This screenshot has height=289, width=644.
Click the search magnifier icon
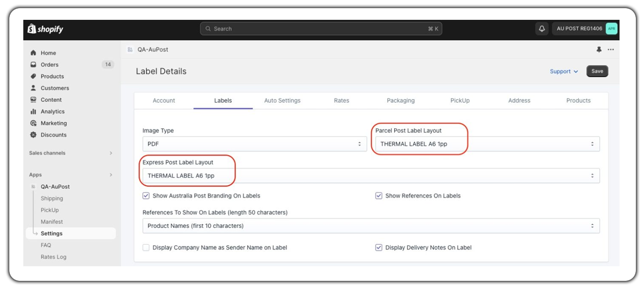tap(208, 29)
